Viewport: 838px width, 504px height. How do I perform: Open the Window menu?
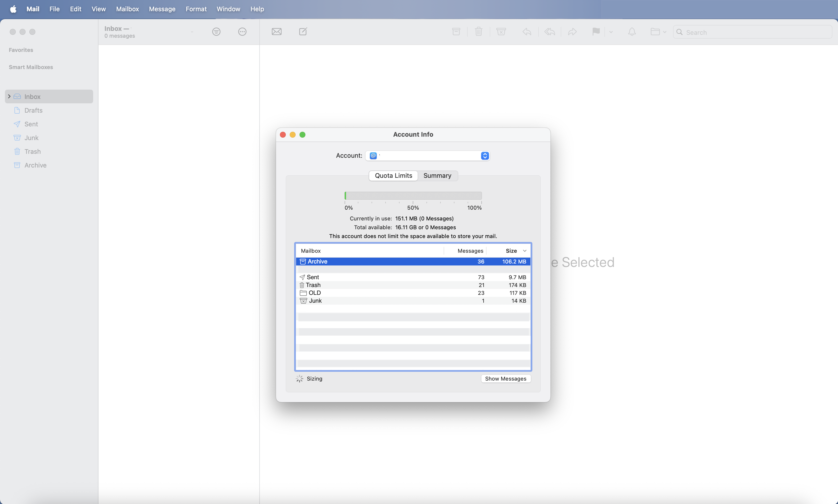[x=228, y=9]
